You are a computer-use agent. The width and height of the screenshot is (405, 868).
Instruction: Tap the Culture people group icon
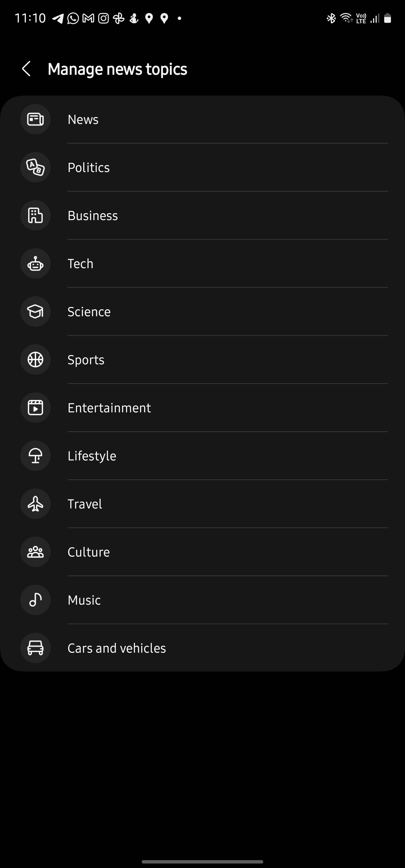click(x=35, y=552)
